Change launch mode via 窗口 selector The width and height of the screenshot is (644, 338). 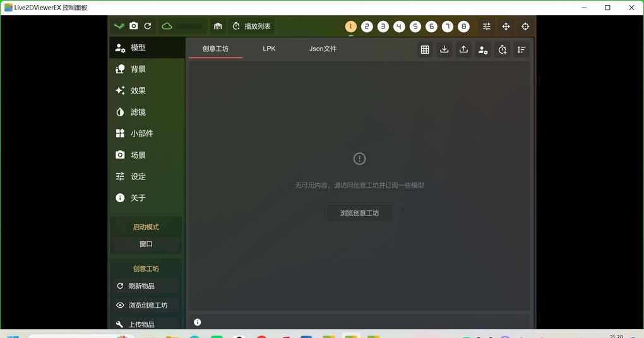point(146,244)
